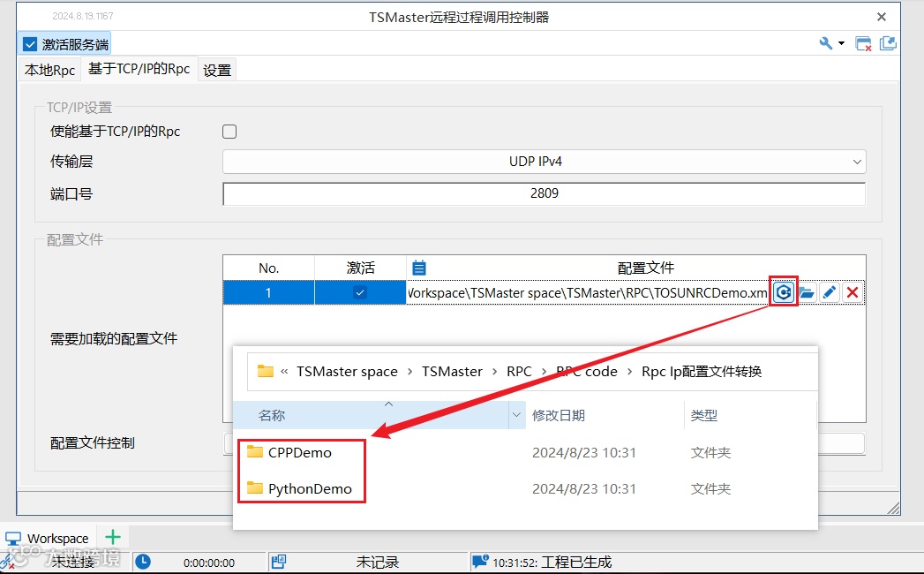Screen dimensions: 924x574
Task: Click the « breadcrumb overflow chevron
Action: click(285, 372)
